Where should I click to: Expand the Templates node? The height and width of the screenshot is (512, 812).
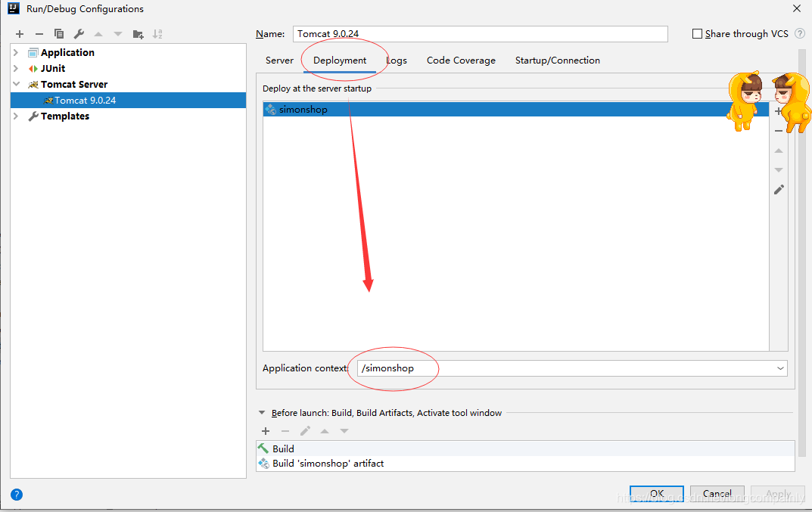click(x=16, y=116)
